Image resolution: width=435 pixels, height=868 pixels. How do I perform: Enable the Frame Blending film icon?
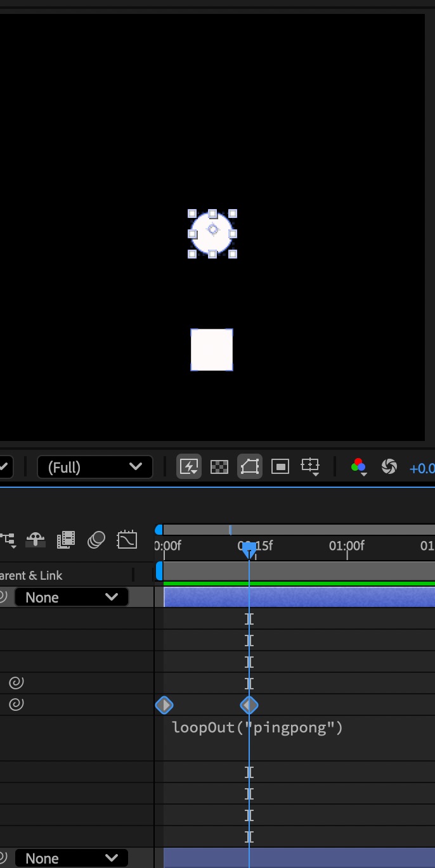(66, 540)
